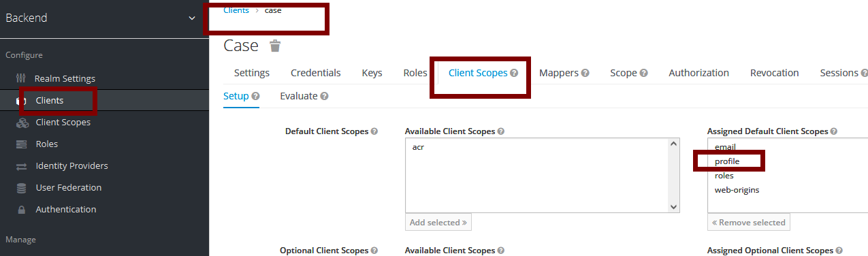Click the Authentication lock icon
This screenshot has width=868, height=256.
[x=22, y=210]
